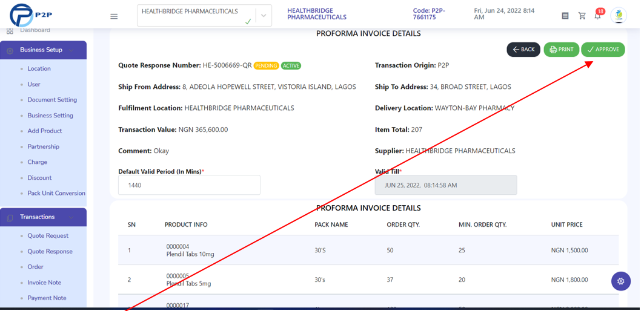Open Payment Note in Transactions
The width and height of the screenshot is (644, 311).
point(47,298)
